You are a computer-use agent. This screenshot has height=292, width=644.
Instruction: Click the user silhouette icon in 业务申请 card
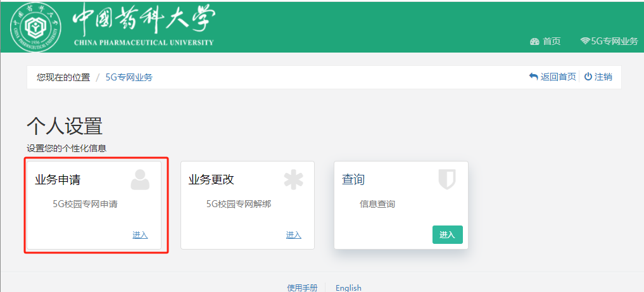click(140, 180)
